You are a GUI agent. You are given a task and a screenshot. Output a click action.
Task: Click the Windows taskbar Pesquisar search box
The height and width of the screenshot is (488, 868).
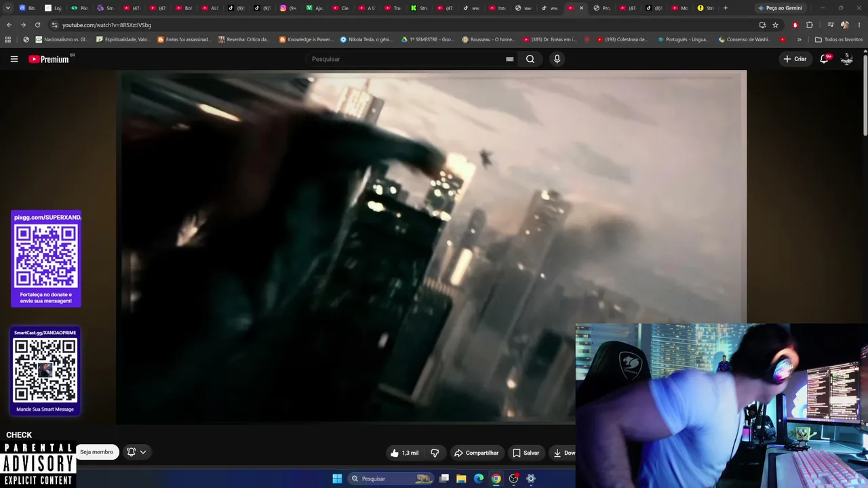pos(391,479)
